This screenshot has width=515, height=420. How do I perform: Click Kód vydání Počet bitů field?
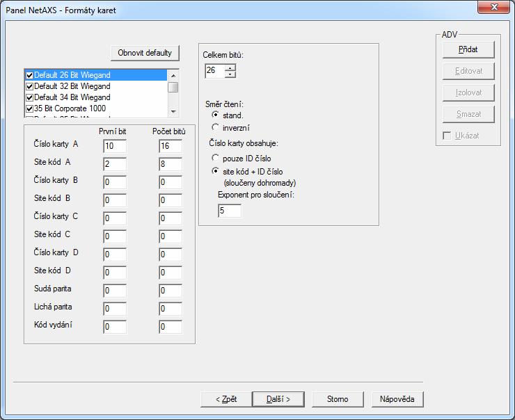tap(171, 327)
